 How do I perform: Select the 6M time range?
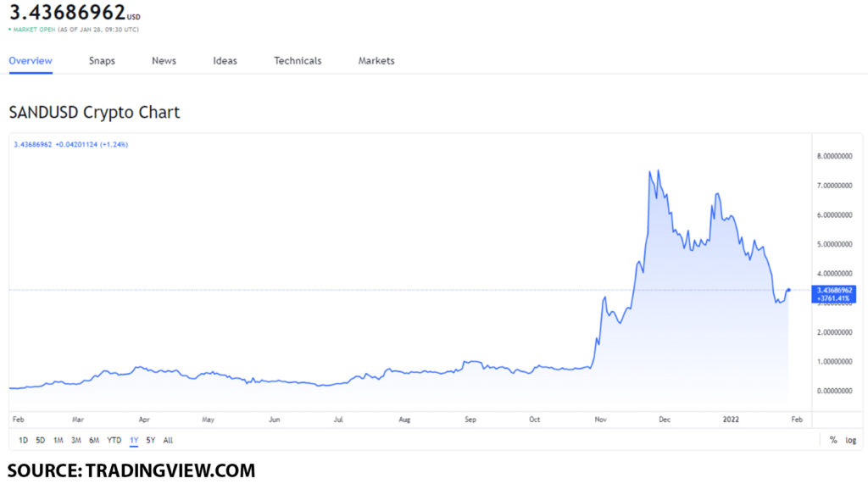click(x=94, y=440)
